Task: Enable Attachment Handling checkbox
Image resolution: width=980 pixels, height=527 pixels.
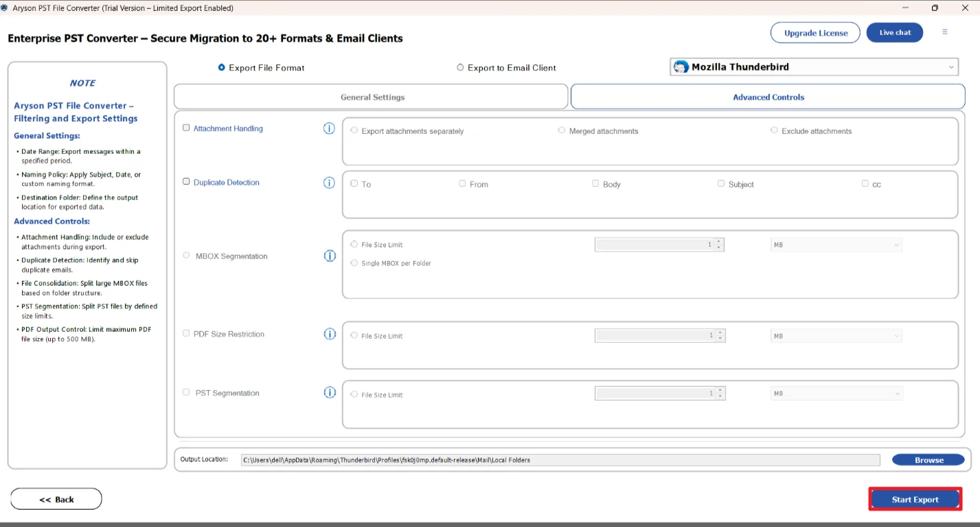Action: 186,128
